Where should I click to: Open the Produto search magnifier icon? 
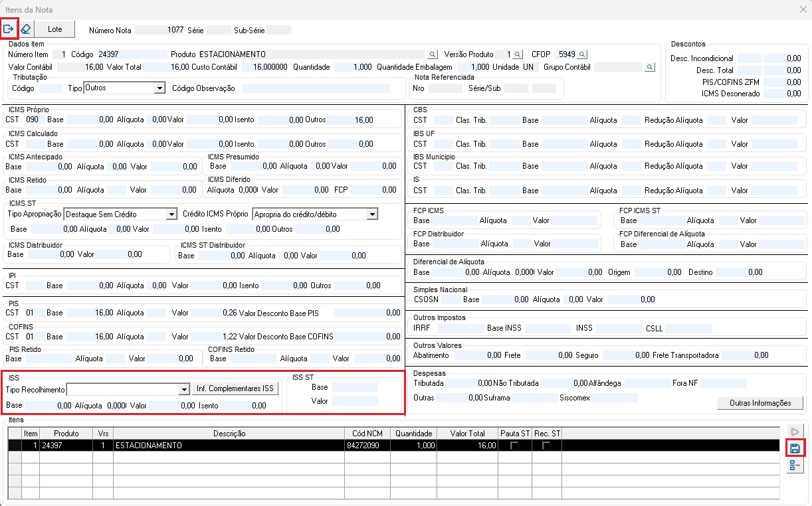coord(432,54)
